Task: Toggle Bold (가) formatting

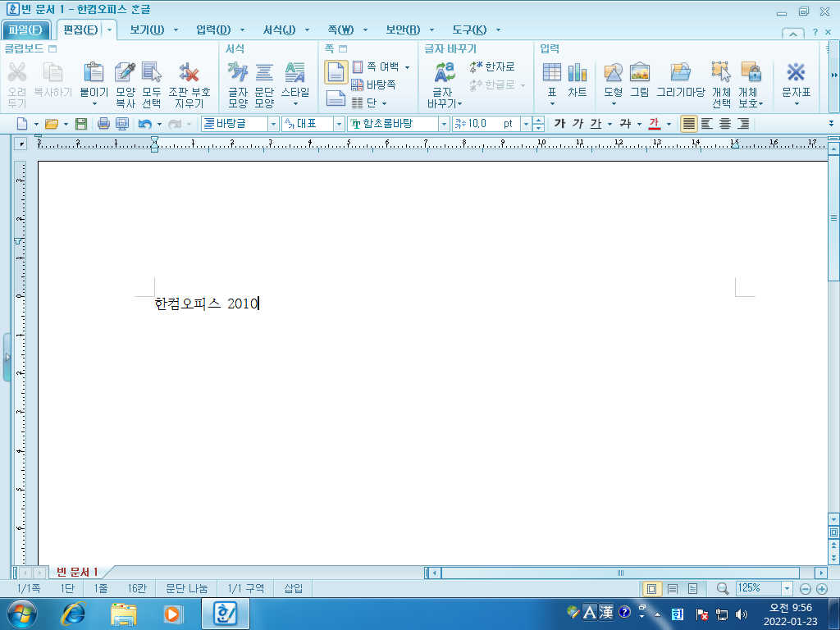Action: (559, 124)
